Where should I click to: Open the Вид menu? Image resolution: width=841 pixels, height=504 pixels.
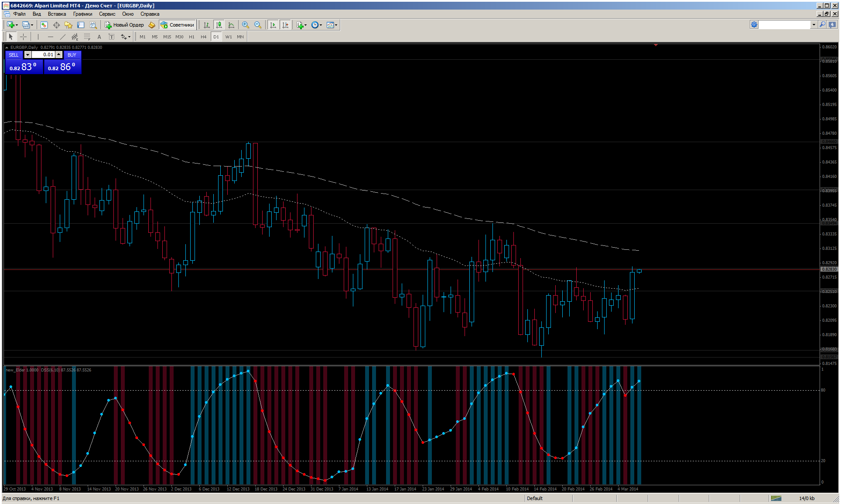click(37, 14)
